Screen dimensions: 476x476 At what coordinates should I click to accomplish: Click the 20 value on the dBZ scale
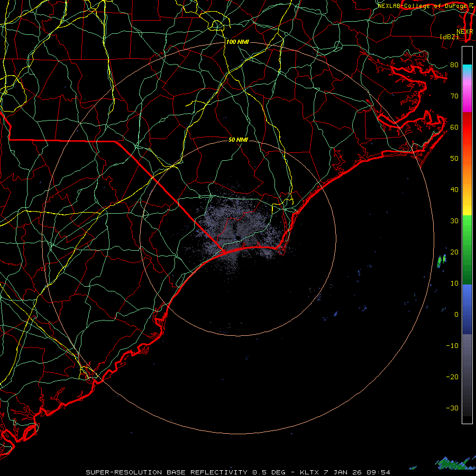coord(454,252)
